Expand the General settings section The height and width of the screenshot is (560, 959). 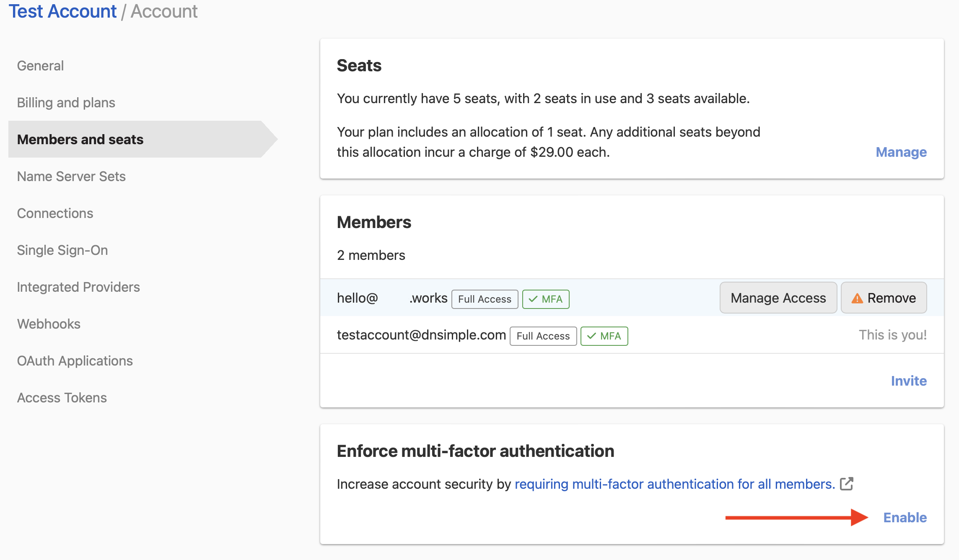(40, 65)
